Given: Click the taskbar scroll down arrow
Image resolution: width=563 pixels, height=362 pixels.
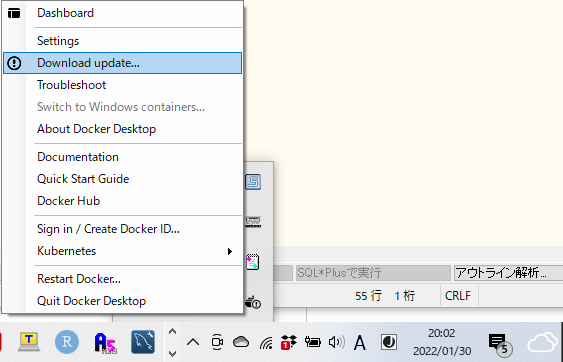Looking at the screenshot, I should coord(172,353).
